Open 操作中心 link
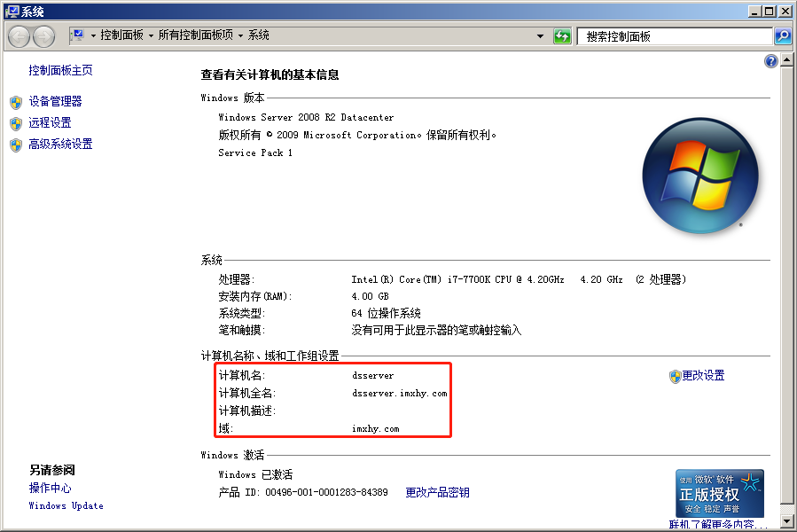Screen dimensions: 797x532 tap(50, 488)
